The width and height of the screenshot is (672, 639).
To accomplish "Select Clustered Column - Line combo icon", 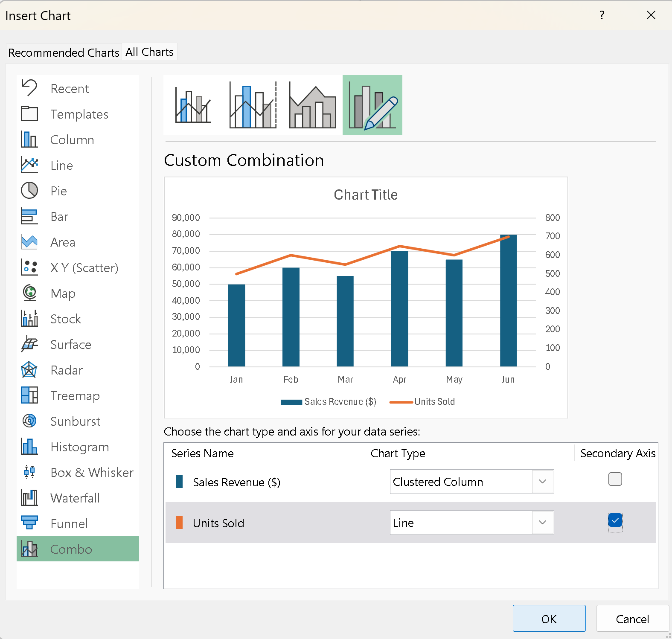I will [193, 105].
